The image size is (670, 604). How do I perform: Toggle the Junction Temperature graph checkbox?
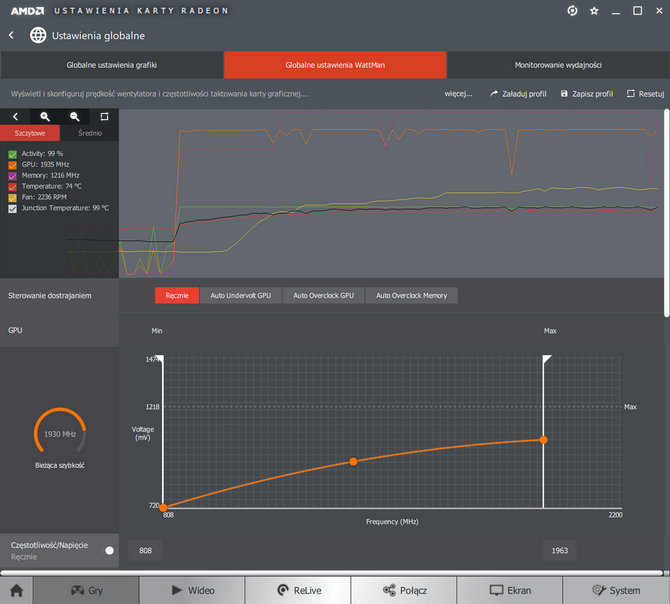12,208
